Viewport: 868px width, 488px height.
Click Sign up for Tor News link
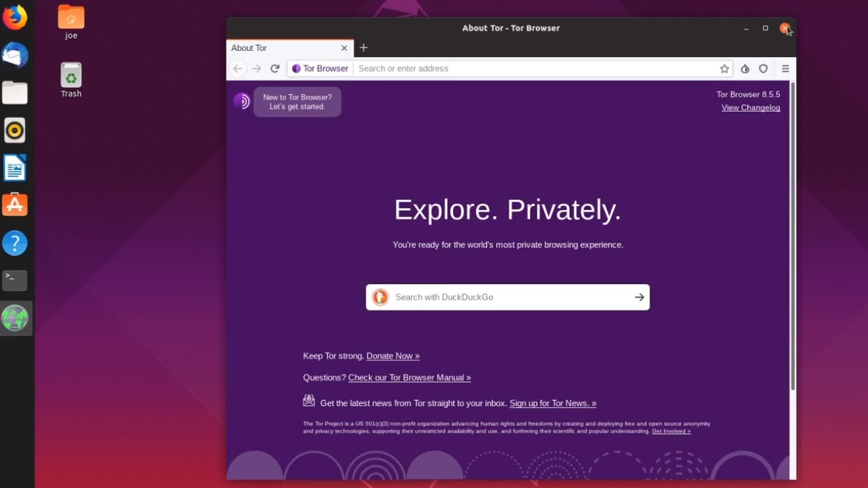tap(553, 403)
